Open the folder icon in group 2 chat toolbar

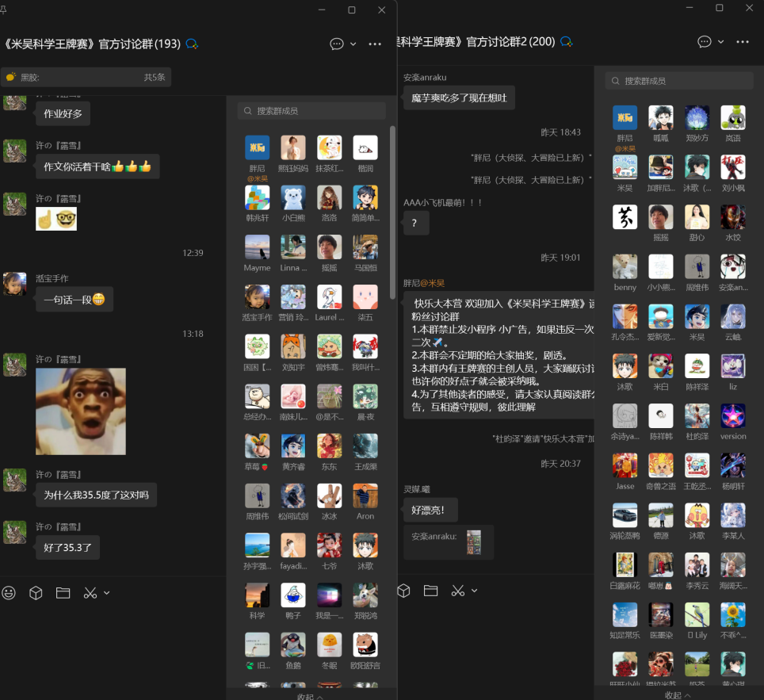(430, 591)
